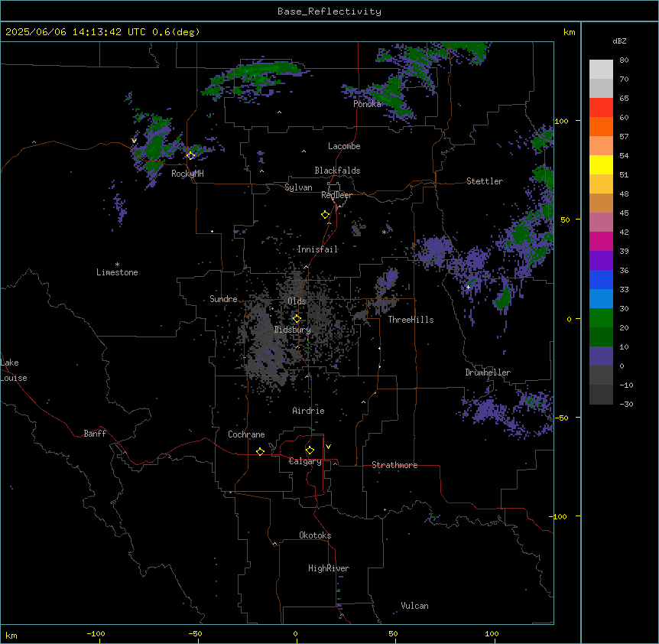Screen dimensions: 659x644
Task: Click the Okotoks label
Action: [x=315, y=535]
